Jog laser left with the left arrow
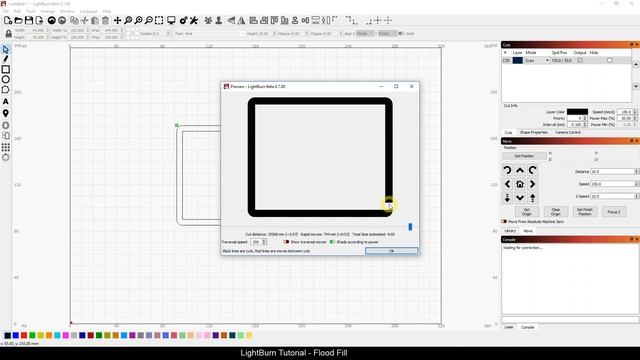This screenshot has width=640, height=360. point(507,184)
